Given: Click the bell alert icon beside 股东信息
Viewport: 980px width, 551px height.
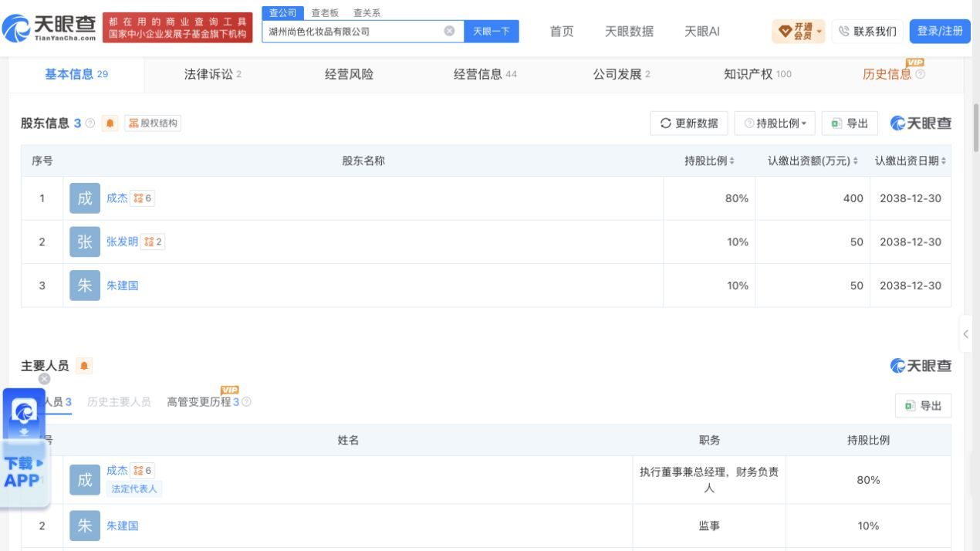Looking at the screenshot, I should click(110, 123).
